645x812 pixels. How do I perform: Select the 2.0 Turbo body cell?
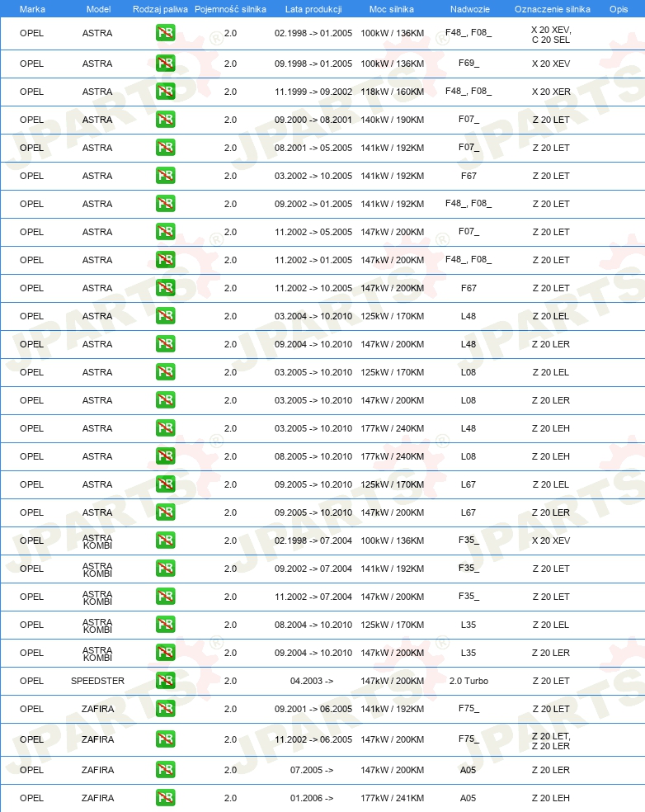[469, 681]
